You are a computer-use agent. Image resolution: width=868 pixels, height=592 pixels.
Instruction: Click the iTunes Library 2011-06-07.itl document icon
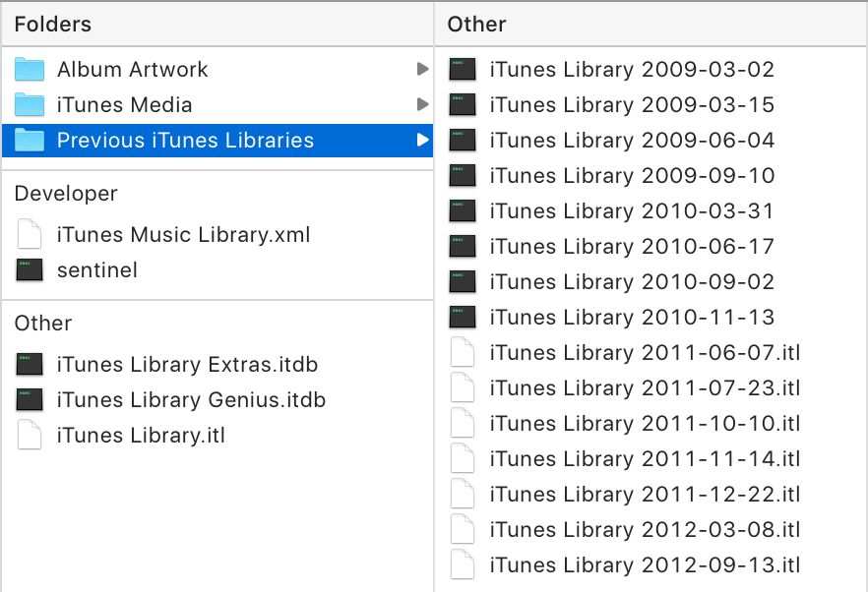[x=463, y=353]
